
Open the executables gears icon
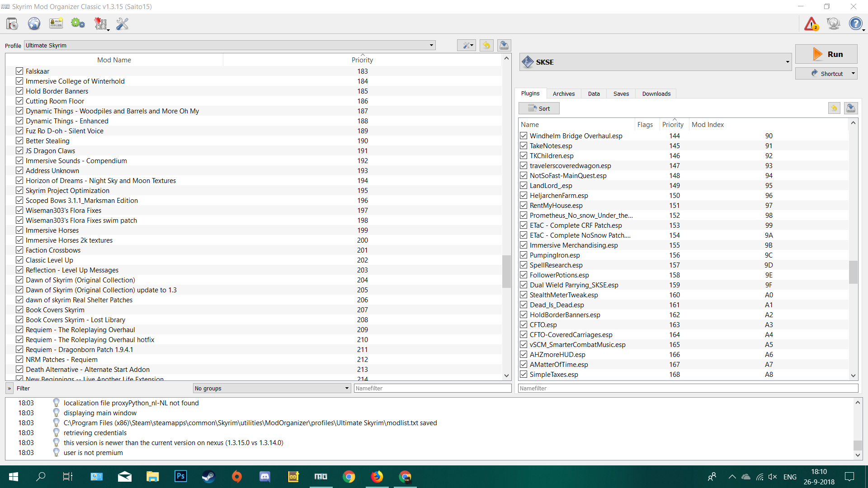(x=78, y=23)
